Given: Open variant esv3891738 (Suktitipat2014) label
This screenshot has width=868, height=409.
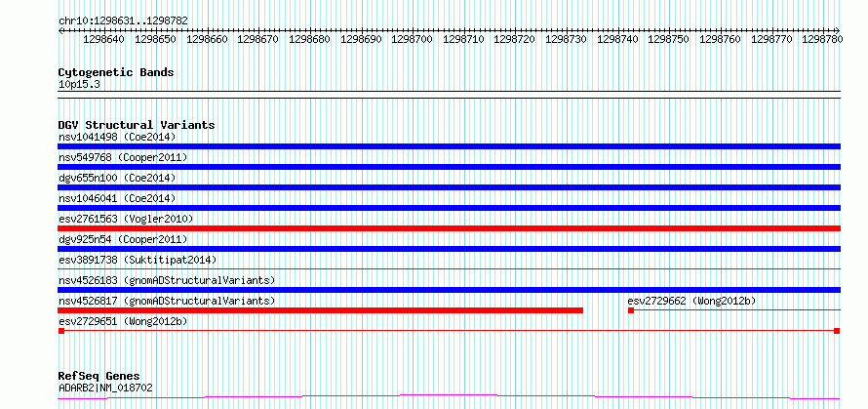Looking at the screenshot, I should [138, 260].
